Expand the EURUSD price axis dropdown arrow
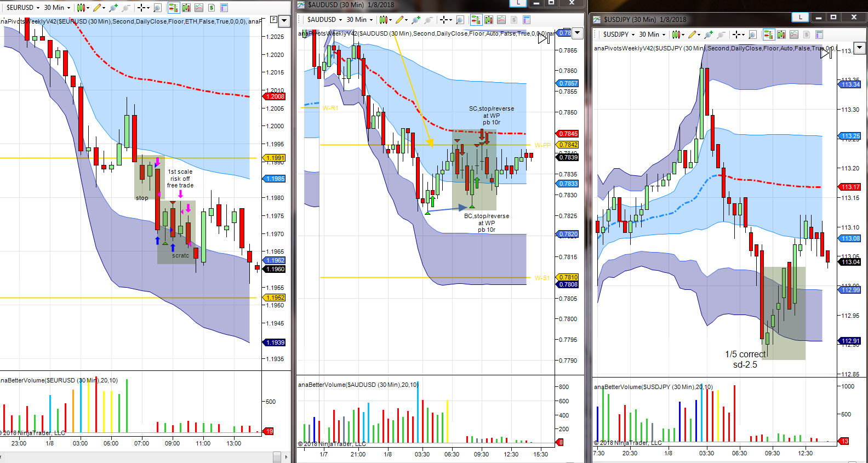868x463 pixels. click(x=284, y=21)
